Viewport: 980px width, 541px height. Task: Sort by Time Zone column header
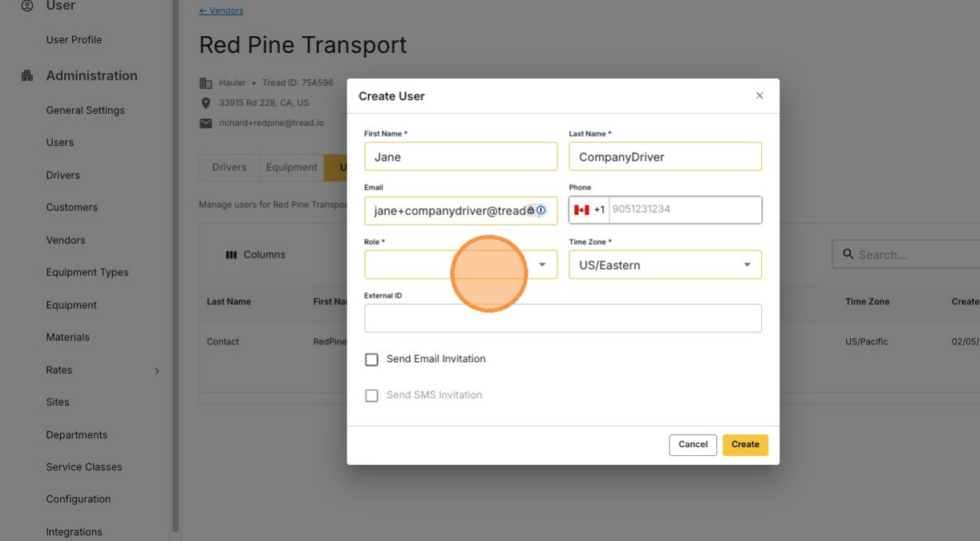(x=867, y=302)
